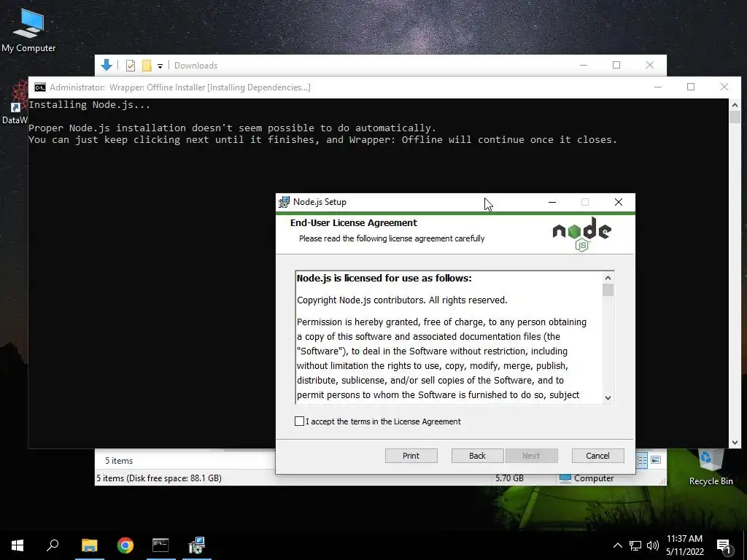Click the Node.js Setup title bar installer icon
Image resolution: width=747 pixels, height=560 pixels.
(x=284, y=202)
